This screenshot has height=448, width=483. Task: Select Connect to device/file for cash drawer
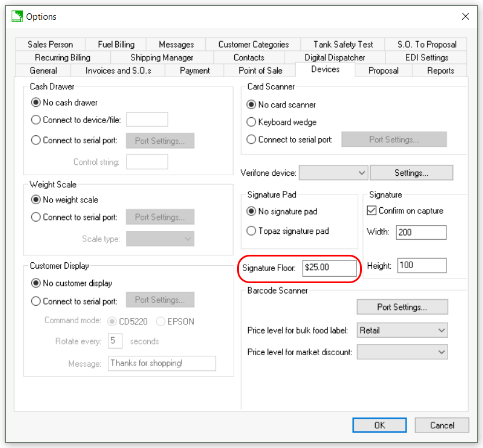point(36,120)
